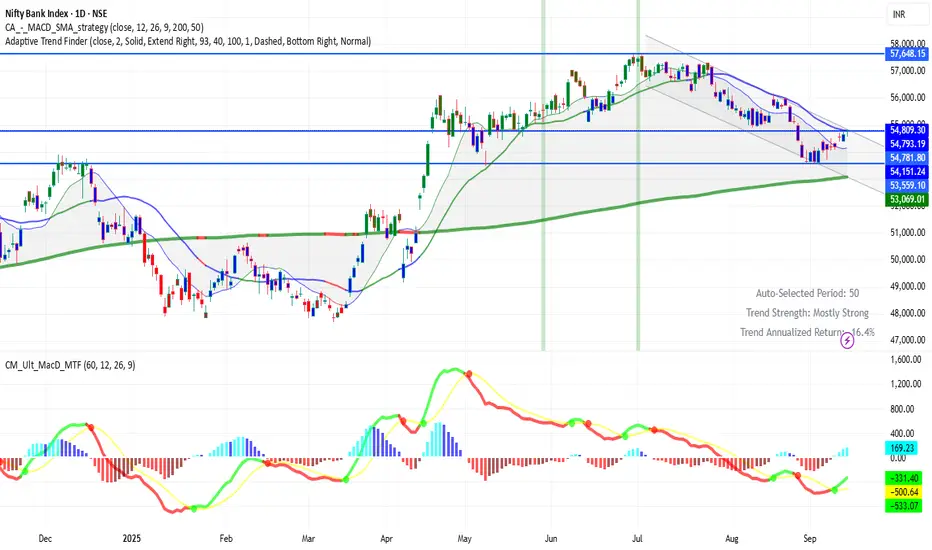Click the purple lightning bolt icon

(847, 341)
